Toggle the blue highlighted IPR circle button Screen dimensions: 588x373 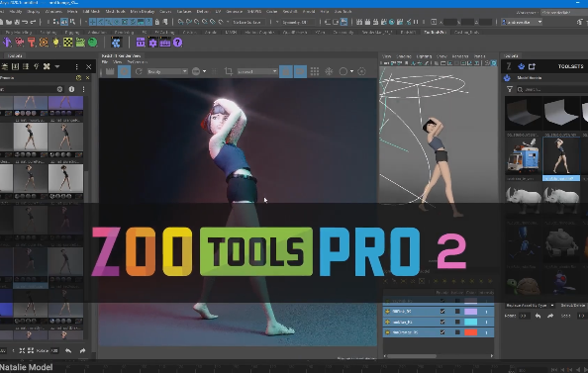pos(125,71)
